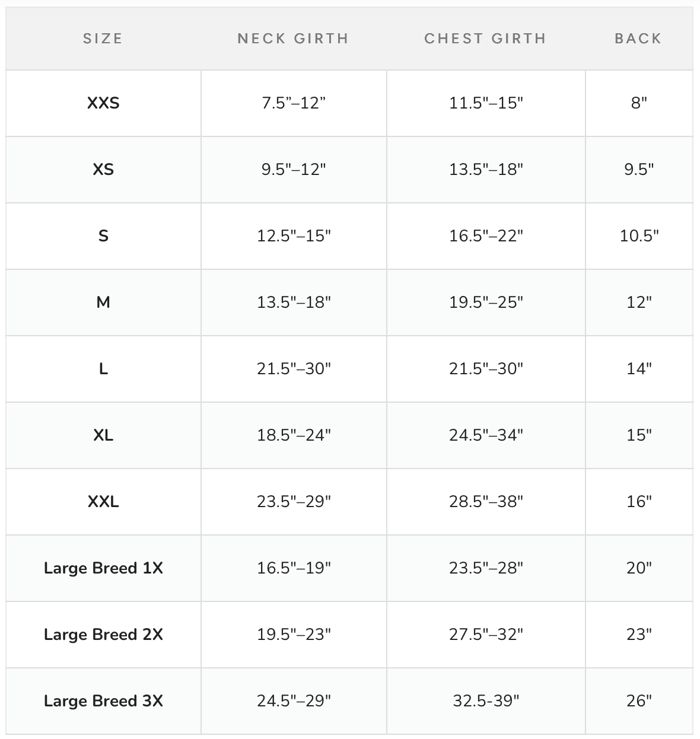This screenshot has width=700, height=739.
Task: Select the Large Breed 1X row label
Action: [103, 568]
